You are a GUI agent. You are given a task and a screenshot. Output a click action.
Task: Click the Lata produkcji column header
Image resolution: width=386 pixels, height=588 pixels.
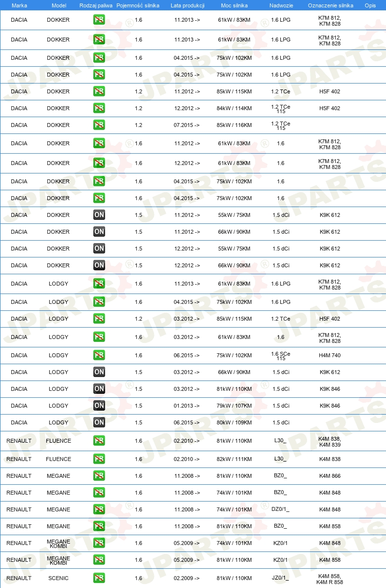pyautogui.click(x=188, y=5)
